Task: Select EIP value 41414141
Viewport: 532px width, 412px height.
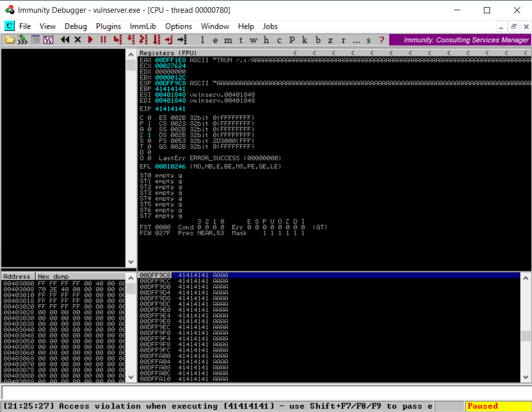Action: (171, 109)
